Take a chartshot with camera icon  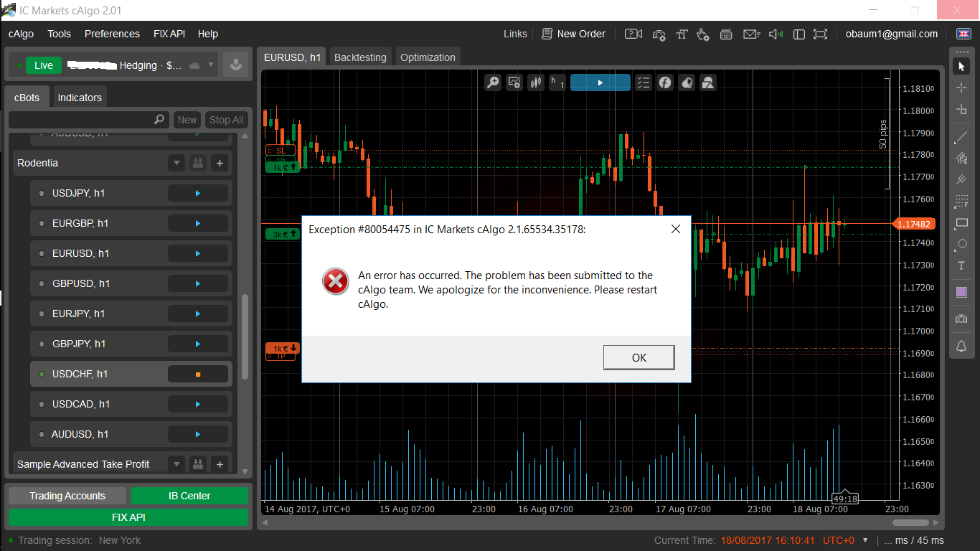[961, 319]
